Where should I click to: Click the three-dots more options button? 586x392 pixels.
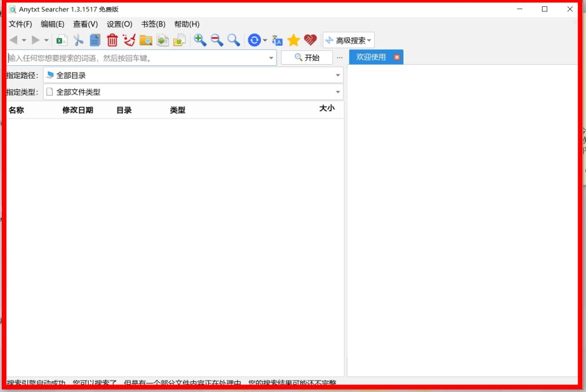339,58
